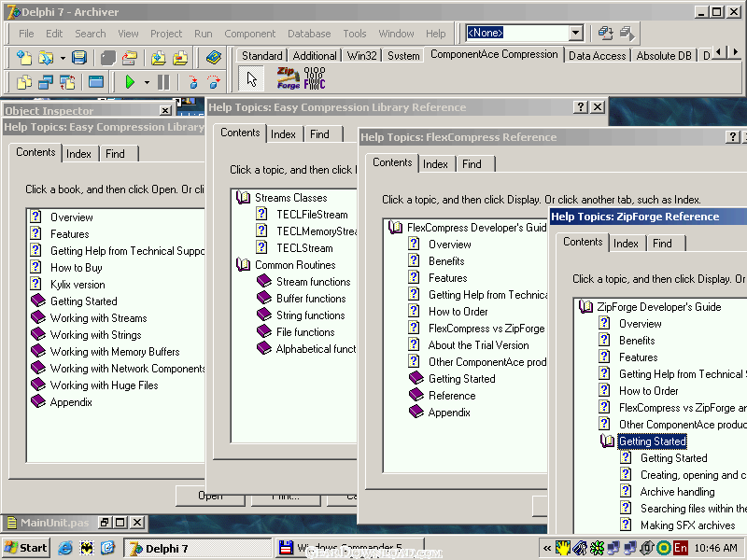Image resolution: width=747 pixels, height=560 pixels.
Task: Open Find tab in FlexCompress Reference help
Action: 472,164
